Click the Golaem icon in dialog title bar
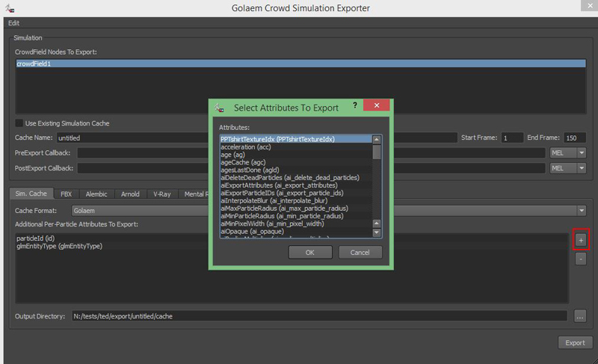Screen dimensions: 598x364 219,108
